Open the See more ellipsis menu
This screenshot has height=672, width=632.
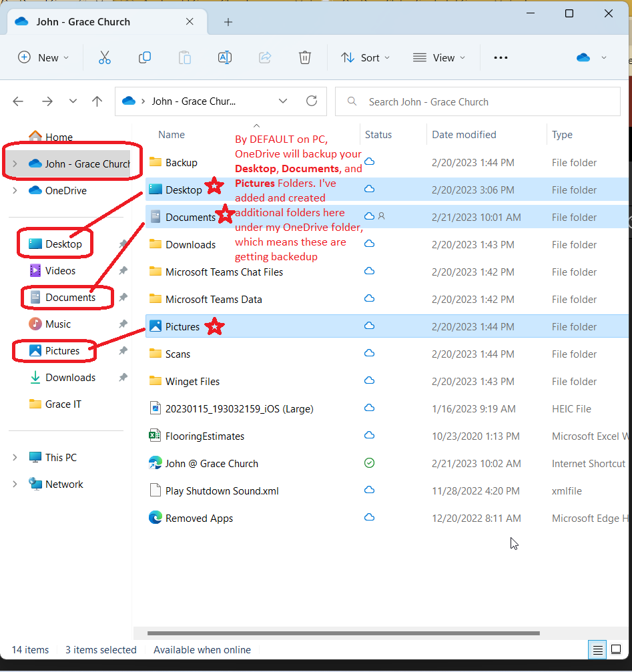[501, 57]
